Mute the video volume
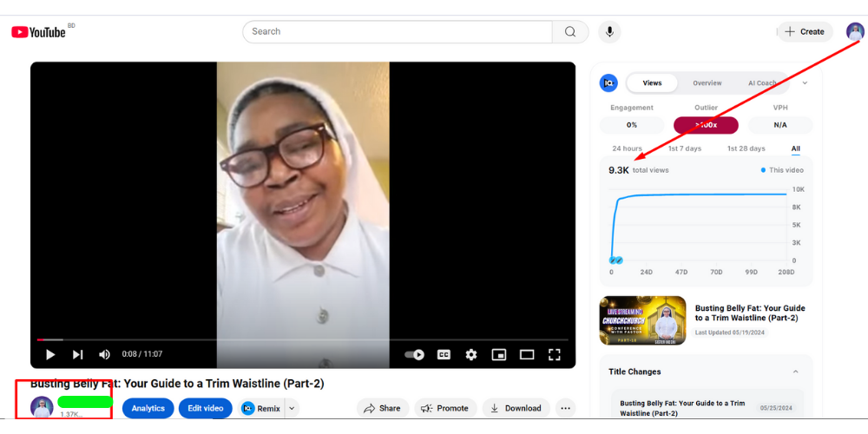The width and height of the screenshot is (868, 434). click(x=105, y=354)
